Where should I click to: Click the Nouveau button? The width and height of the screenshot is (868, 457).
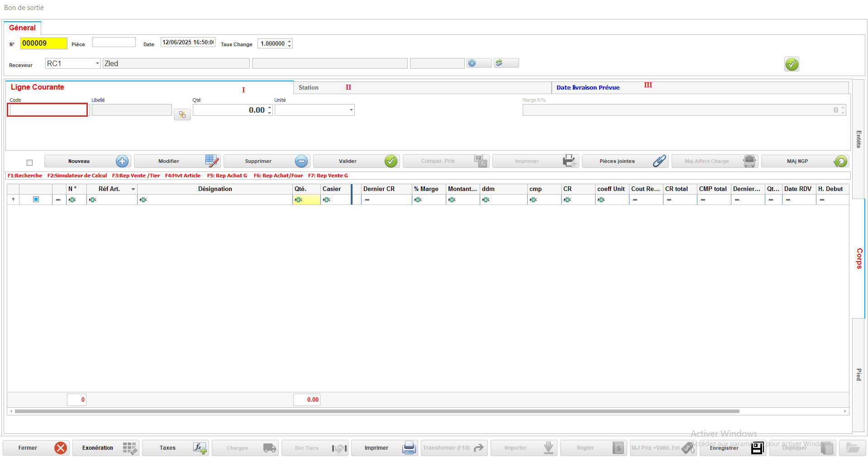(x=87, y=161)
